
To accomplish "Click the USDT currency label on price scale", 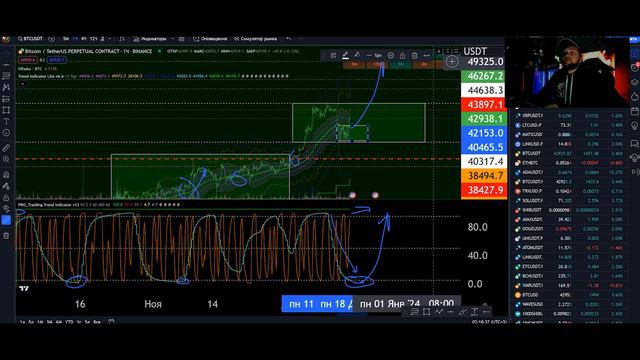I will point(475,51).
